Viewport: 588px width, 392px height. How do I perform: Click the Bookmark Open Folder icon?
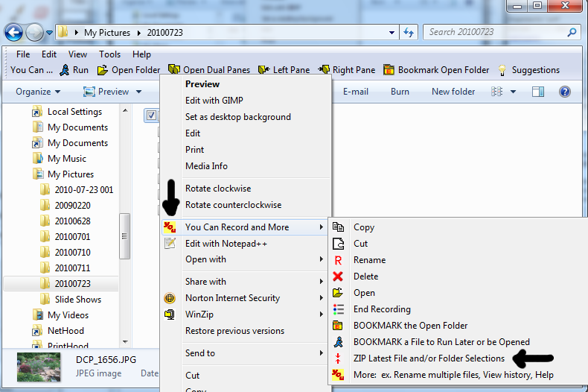click(x=389, y=70)
